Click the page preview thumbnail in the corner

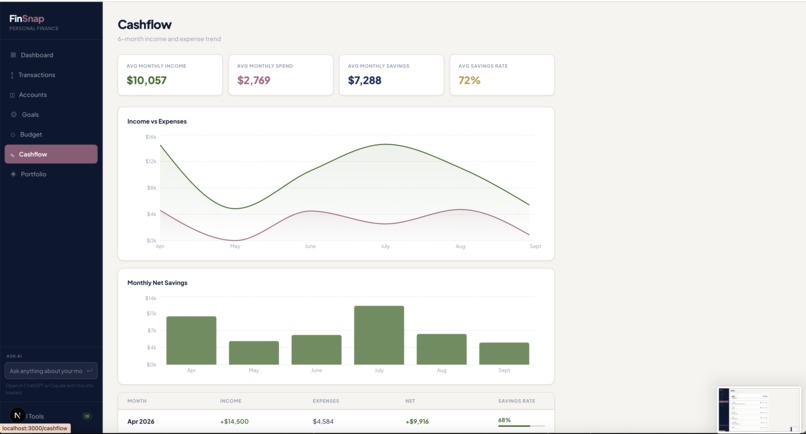tap(759, 409)
